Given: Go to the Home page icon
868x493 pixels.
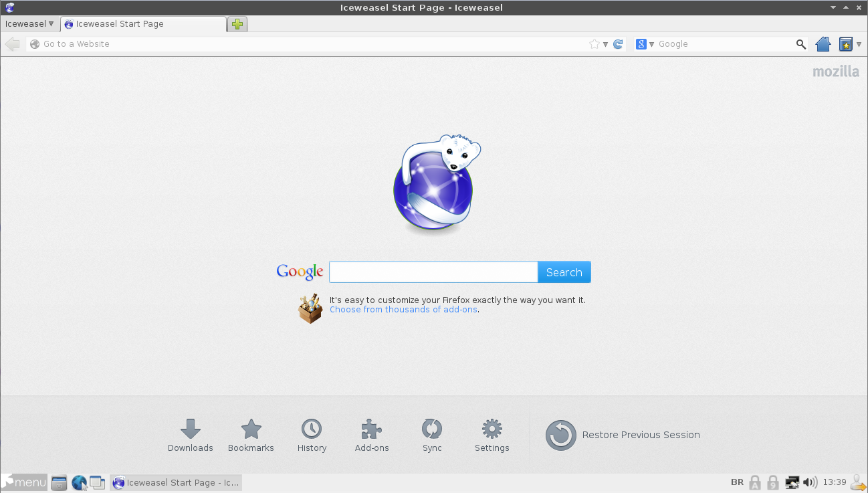Looking at the screenshot, I should [823, 44].
